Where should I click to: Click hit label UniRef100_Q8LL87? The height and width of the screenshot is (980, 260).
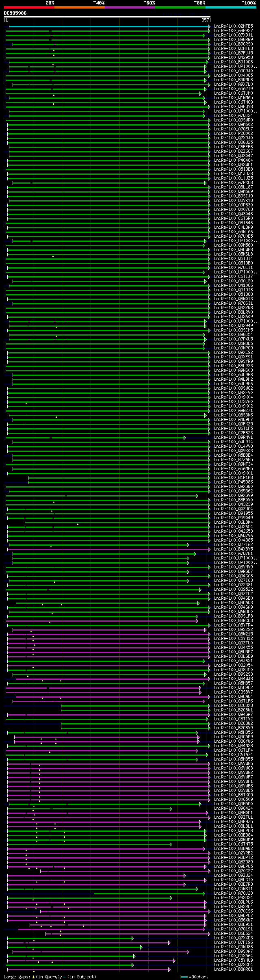tap(233, 187)
